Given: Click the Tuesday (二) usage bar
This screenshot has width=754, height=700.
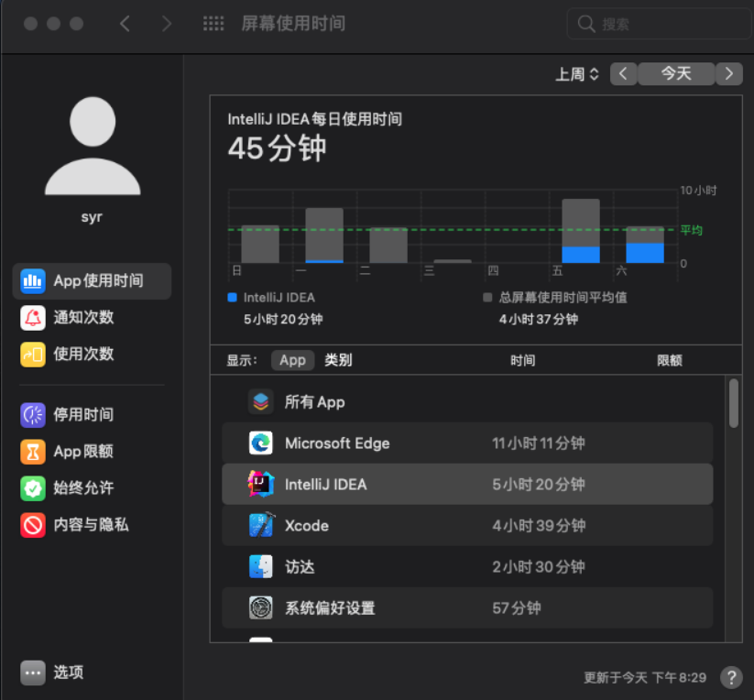Looking at the screenshot, I should click(x=388, y=246).
